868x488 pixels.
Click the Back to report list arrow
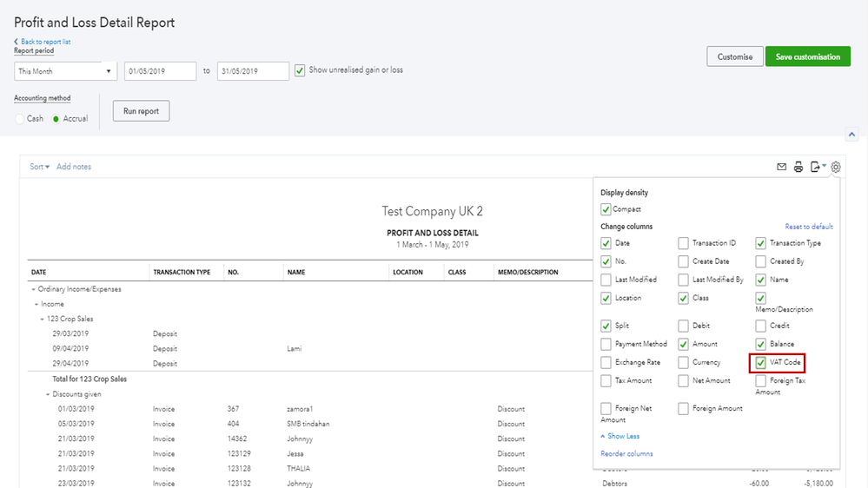(17, 42)
